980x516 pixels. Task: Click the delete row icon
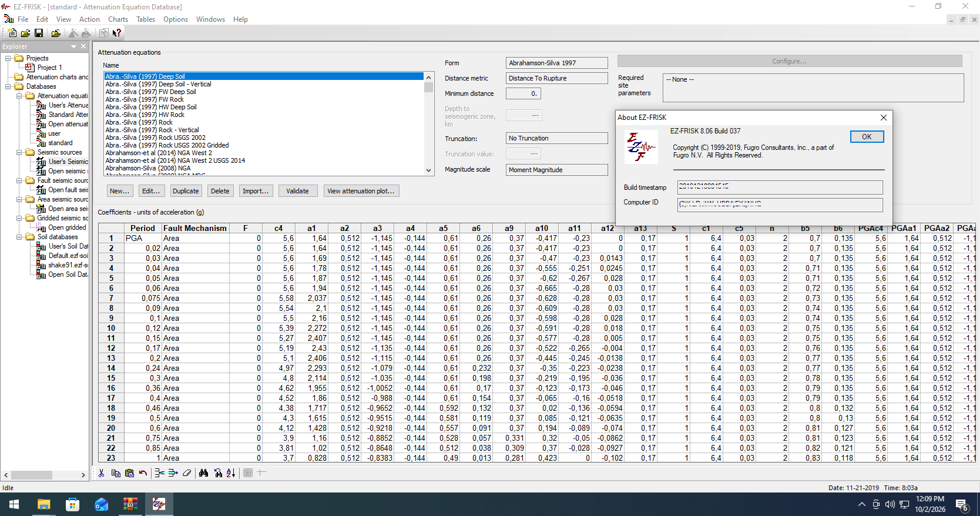pos(173,473)
